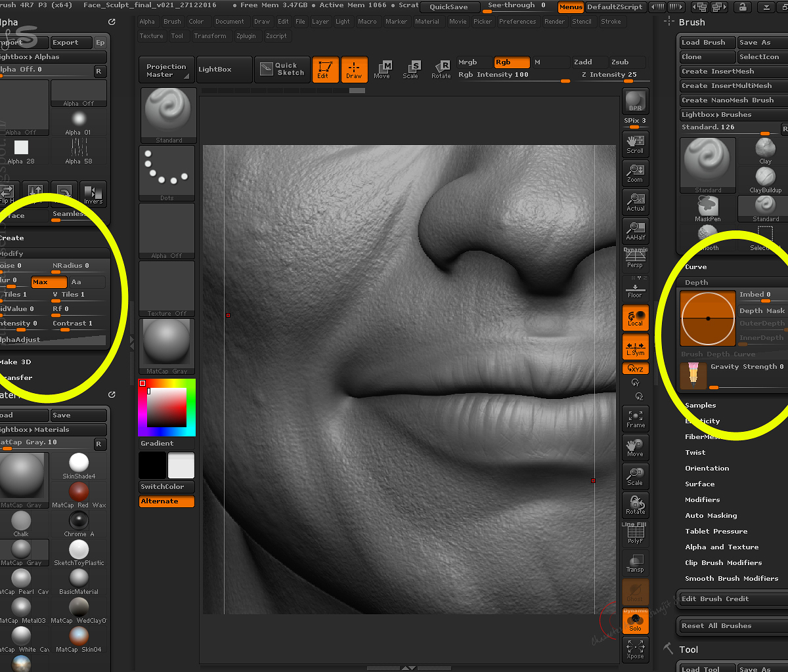
Task: Open the Zplugin menu
Action: [247, 36]
